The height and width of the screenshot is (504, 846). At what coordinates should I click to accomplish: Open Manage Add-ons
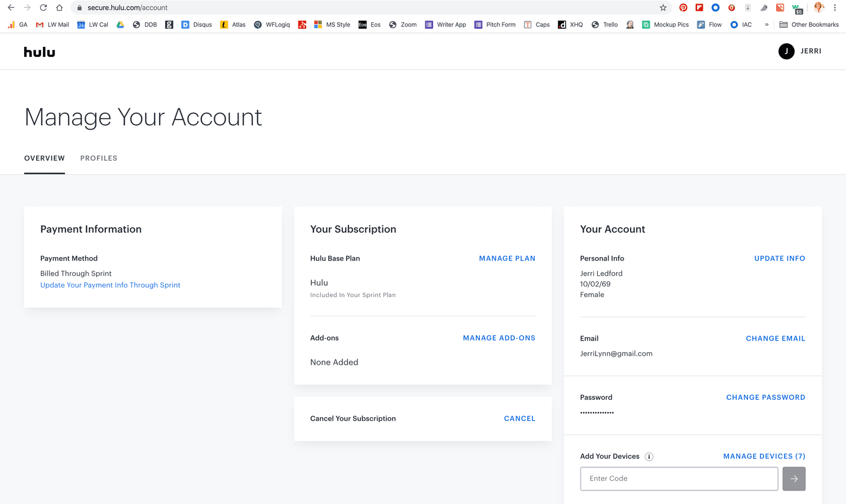click(x=499, y=338)
